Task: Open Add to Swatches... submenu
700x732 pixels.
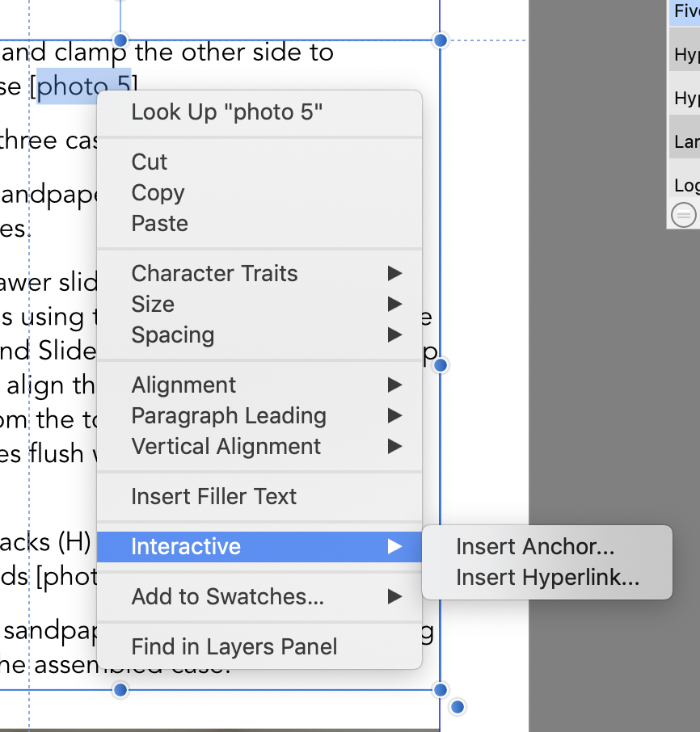Action: (259, 596)
